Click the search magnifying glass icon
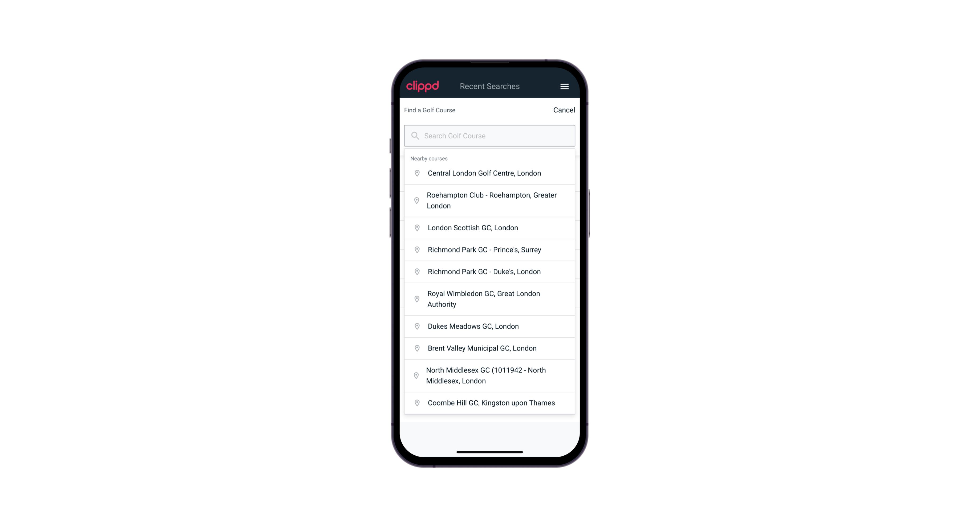980x527 pixels. (415, 136)
